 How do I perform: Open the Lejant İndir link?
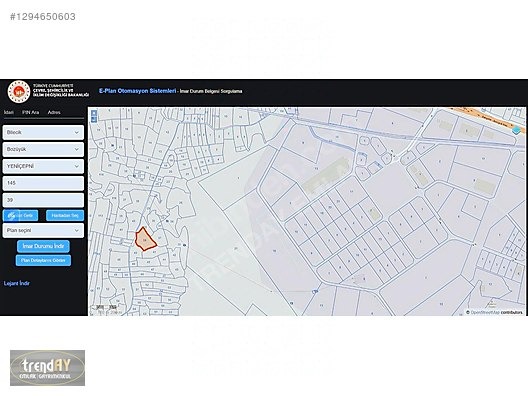tap(17, 284)
